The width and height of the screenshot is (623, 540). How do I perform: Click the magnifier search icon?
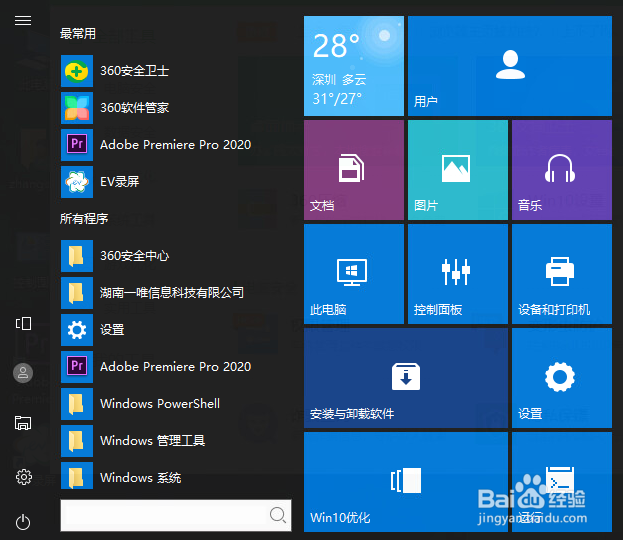pyautogui.click(x=277, y=515)
